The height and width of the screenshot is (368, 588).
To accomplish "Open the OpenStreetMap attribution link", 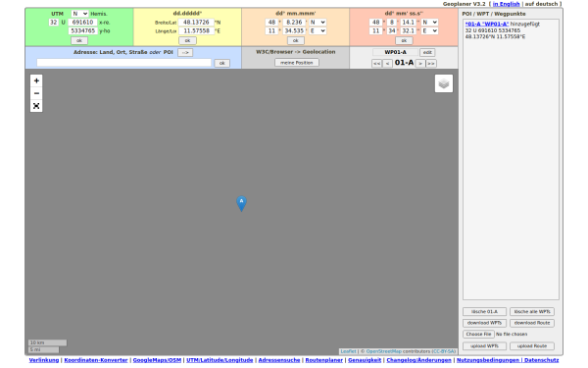I will (383, 351).
